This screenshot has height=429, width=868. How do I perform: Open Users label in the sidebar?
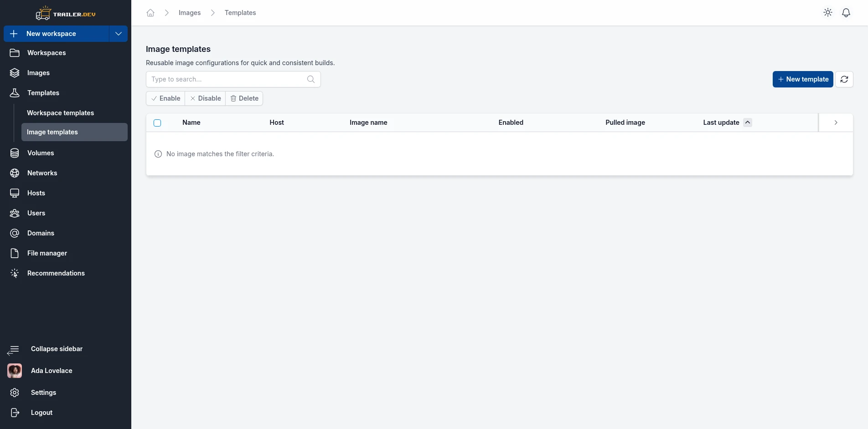[x=36, y=213]
